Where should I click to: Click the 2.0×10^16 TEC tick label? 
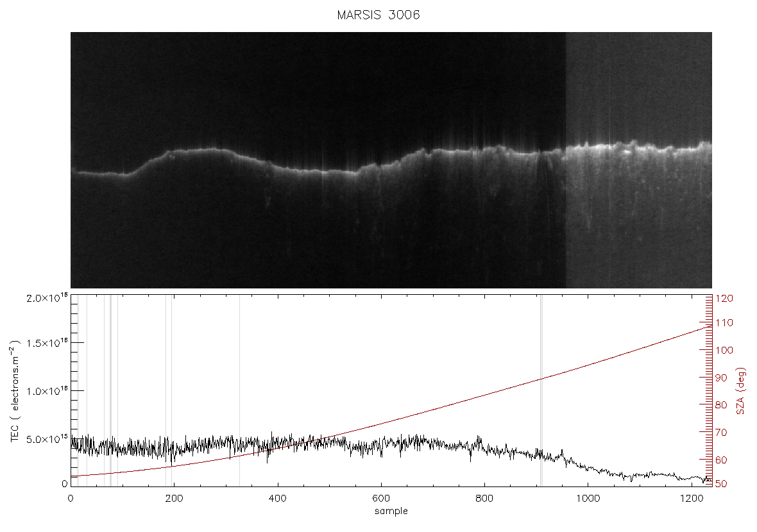point(47,297)
